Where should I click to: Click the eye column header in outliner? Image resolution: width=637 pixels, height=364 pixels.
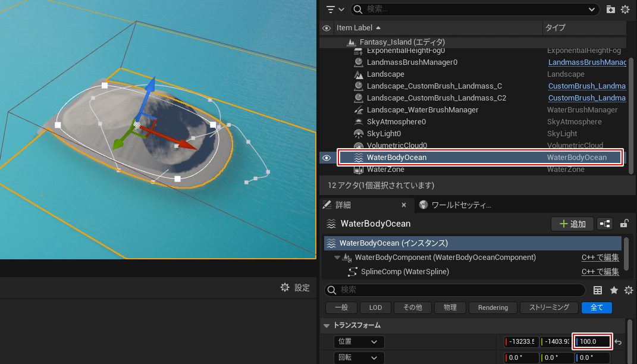tap(327, 28)
